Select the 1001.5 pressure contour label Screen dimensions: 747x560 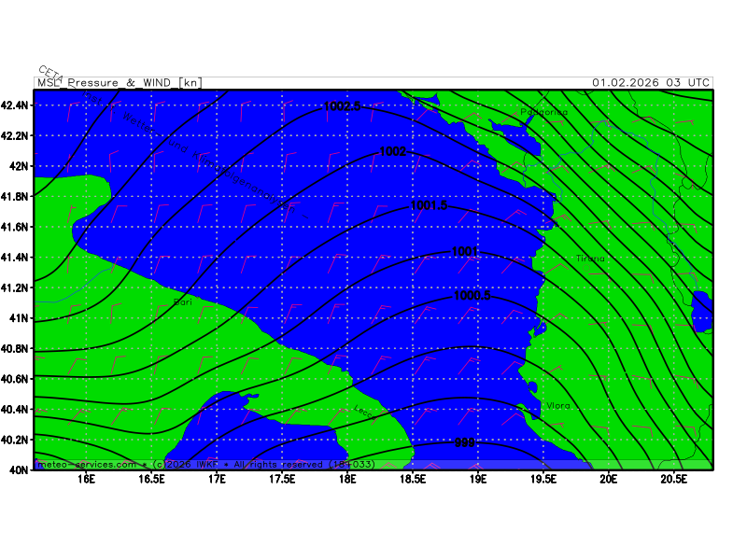point(429,205)
